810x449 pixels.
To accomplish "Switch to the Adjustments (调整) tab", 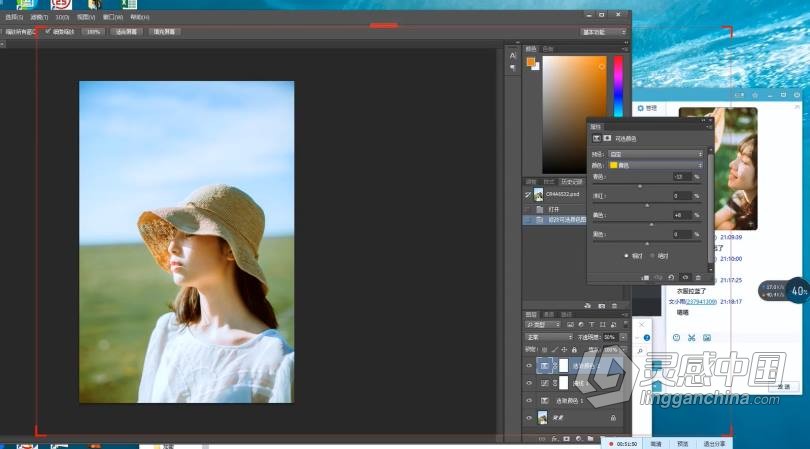I will click(x=531, y=182).
